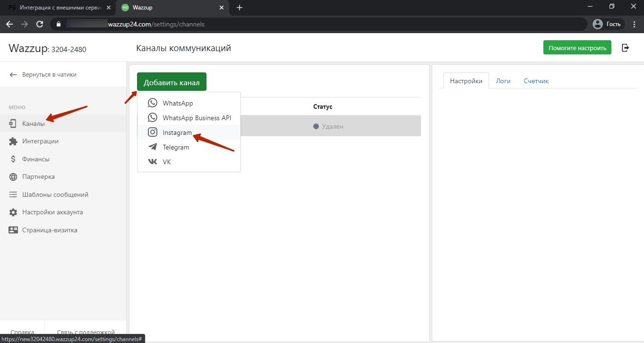This screenshot has width=644, height=343.
Task: Open the Настройки аккаунта menu item
Action: pos(63,212)
